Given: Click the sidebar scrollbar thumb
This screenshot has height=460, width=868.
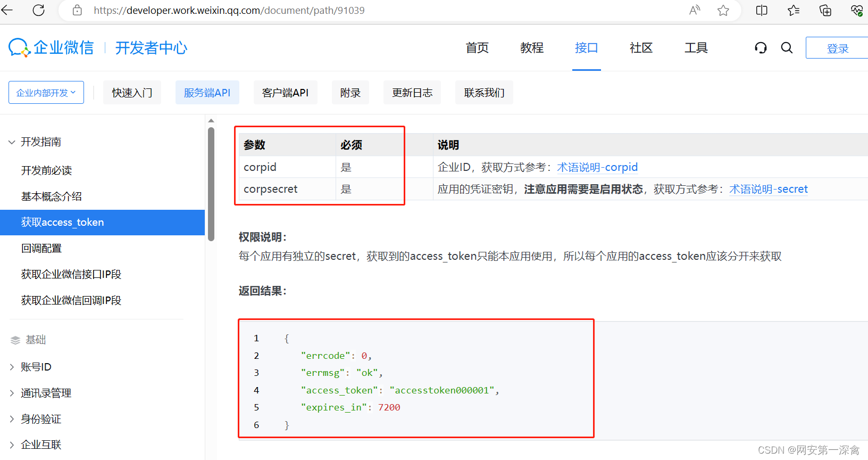Looking at the screenshot, I should pyautogui.click(x=211, y=184).
